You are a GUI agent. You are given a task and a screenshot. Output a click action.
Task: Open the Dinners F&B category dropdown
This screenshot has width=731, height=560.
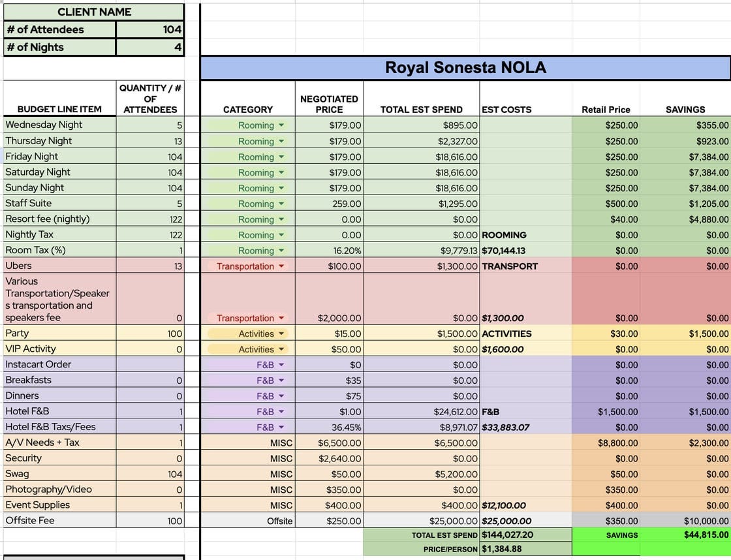(281, 396)
